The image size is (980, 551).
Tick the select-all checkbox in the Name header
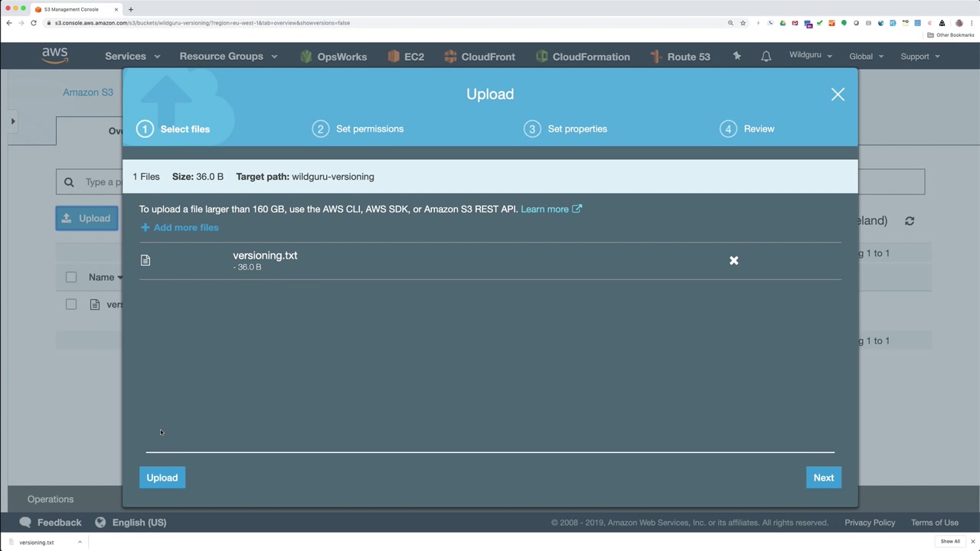pyautogui.click(x=71, y=277)
